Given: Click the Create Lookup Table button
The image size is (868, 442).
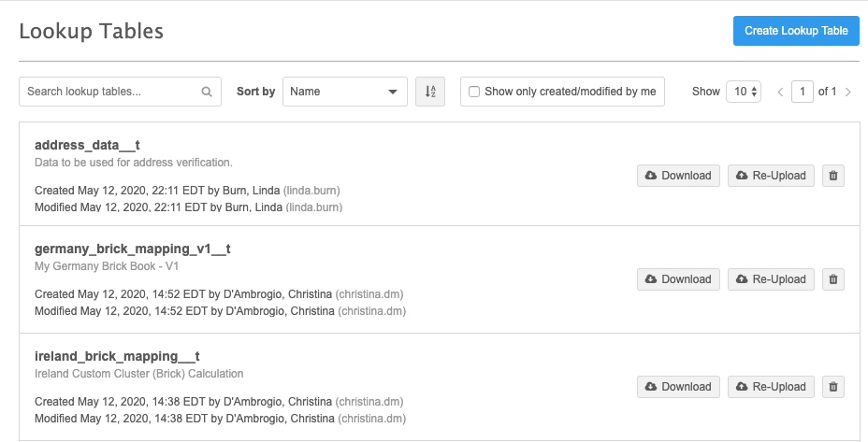Looking at the screenshot, I should [x=796, y=31].
